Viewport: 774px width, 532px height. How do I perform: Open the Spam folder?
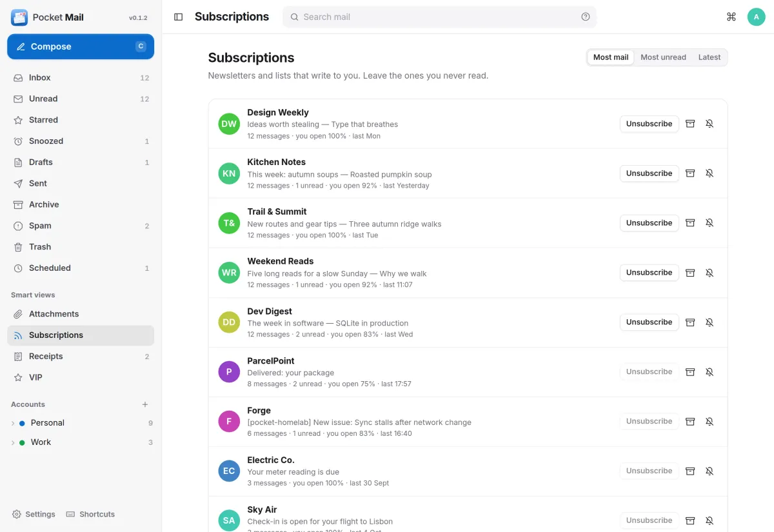pyautogui.click(x=81, y=226)
